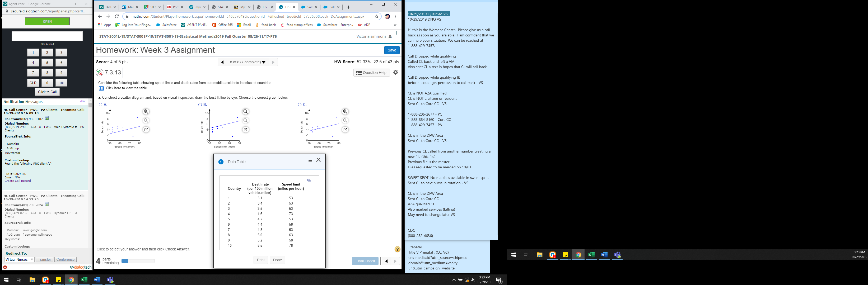The height and width of the screenshot is (285, 868).
Task: Click the external-link icon next to graph C
Action: (344, 129)
